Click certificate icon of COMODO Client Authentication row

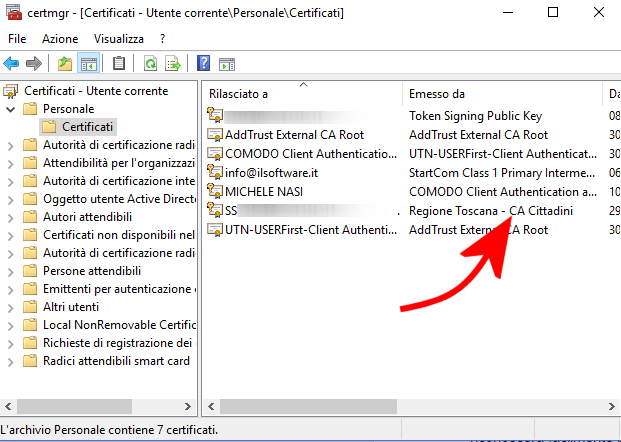pos(215,154)
